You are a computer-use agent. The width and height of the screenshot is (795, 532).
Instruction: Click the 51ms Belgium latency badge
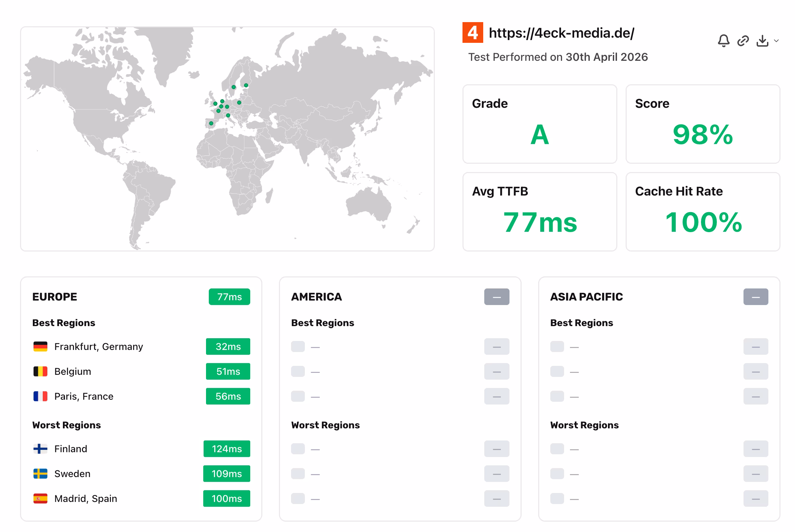[228, 371]
